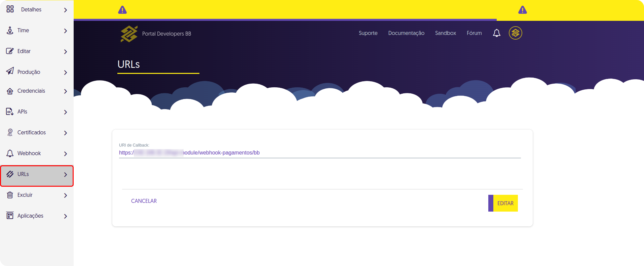Screen dimensions: 644x266
Task: Expand the Webhook sidebar chevron
Action: (66, 154)
